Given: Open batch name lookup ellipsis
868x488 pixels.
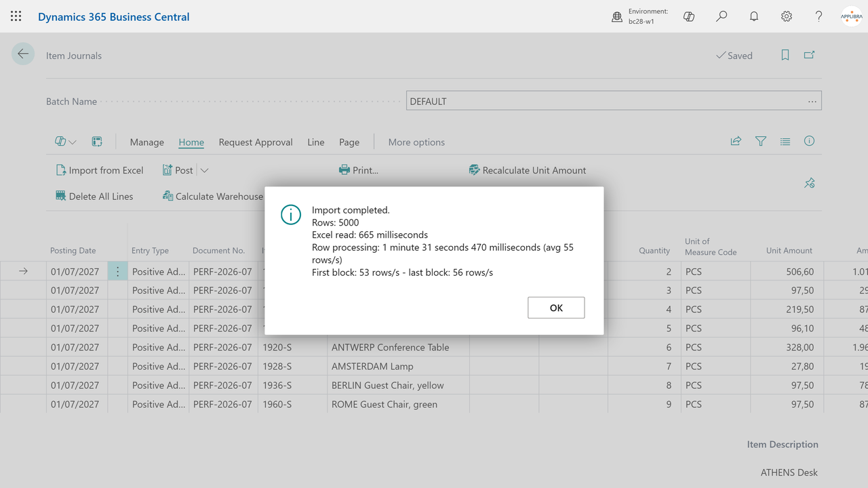Looking at the screenshot, I should 812,101.
